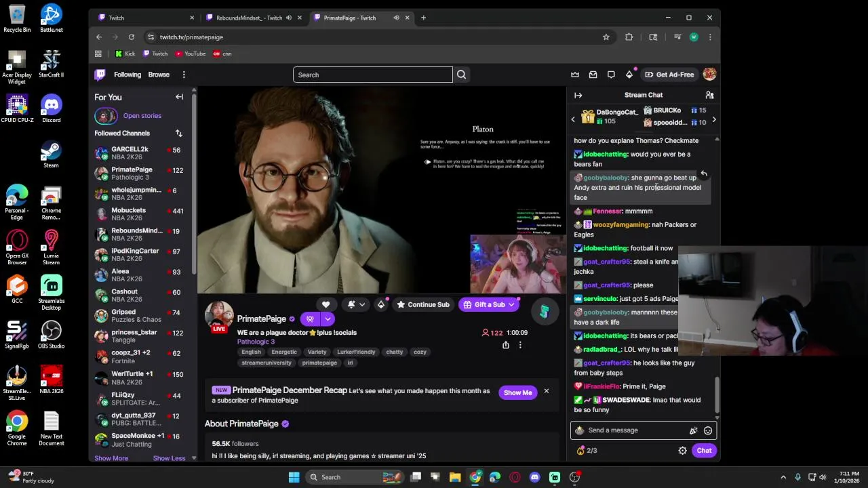Click the Windows Start button
This screenshot has height=488, width=868.
(x=294, y=477)
